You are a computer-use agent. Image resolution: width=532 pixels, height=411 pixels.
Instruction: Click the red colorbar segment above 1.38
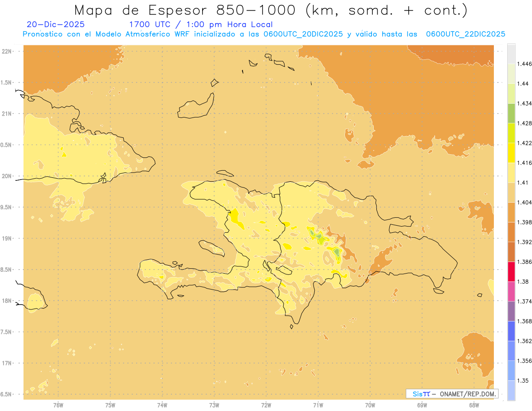tap(511, 271)
